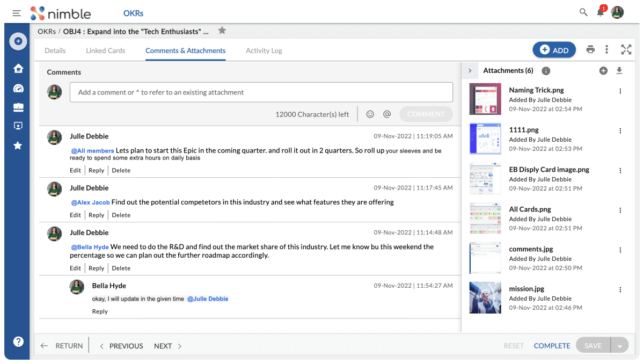Click the print icon

point(590,49)
